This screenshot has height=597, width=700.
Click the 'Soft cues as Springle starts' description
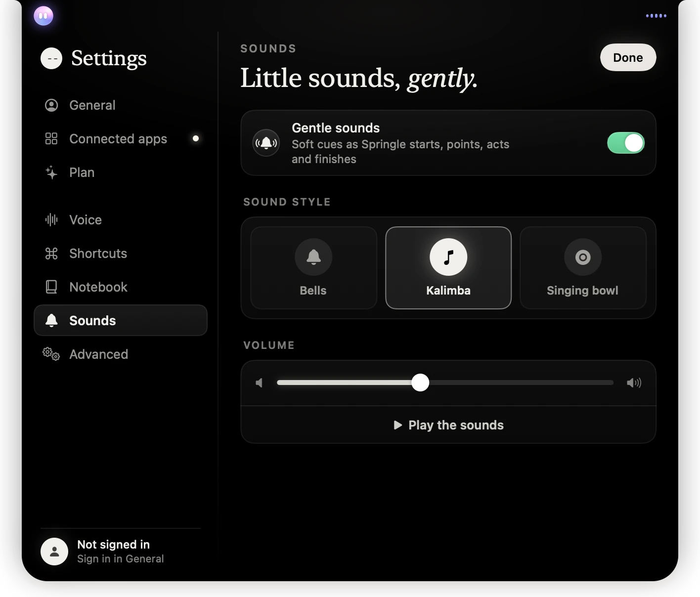point(400,152)
